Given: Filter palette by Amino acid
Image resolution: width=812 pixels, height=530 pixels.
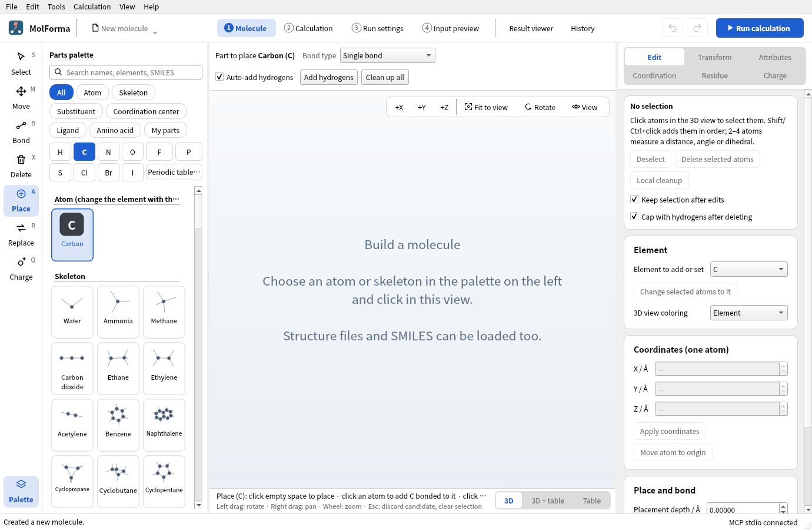Looking at the screenshot, I should pos(115,130).
